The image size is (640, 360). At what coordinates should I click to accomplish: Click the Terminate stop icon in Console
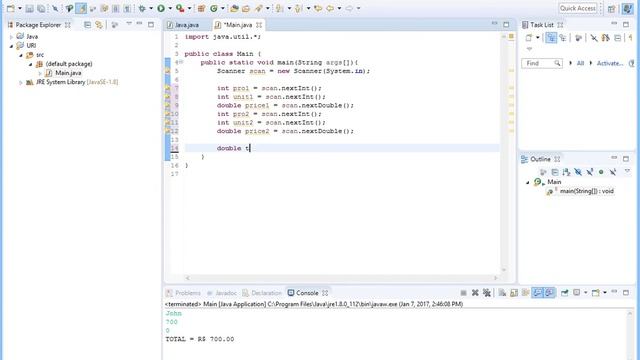coord(463,293)
